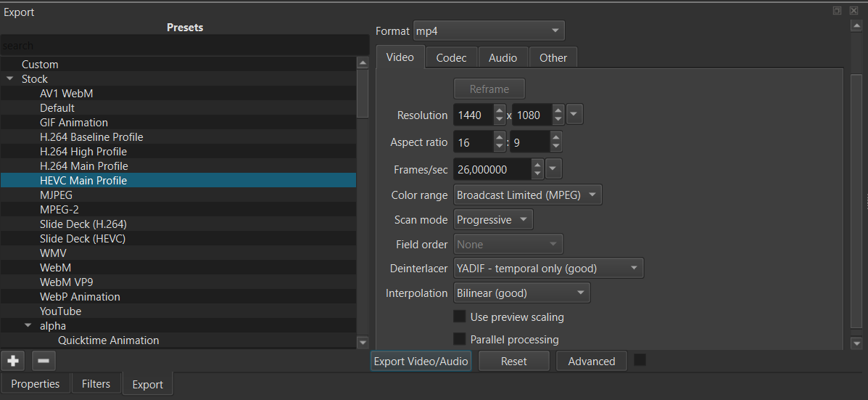
Task: Increase the resolution width value
Action: pyautogui.click(x=499, y=110)
